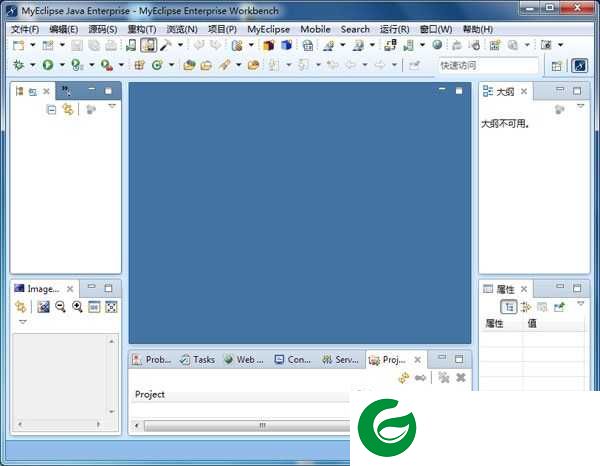Click the world deploy icon after cubes

(307, 45)
